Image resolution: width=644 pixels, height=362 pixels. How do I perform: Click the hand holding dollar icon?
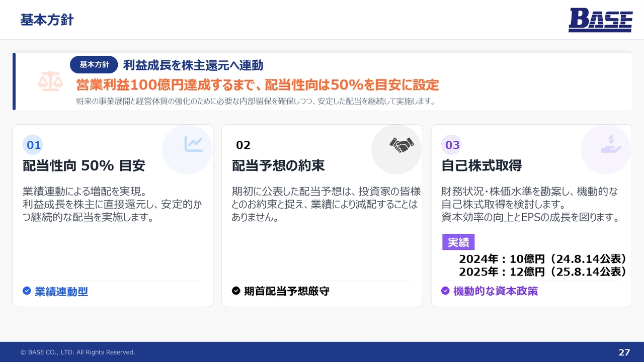tap(611, 144)
